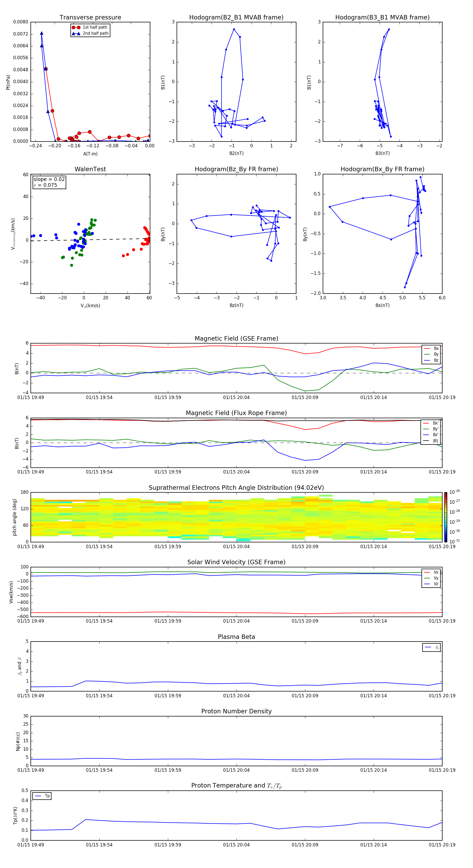The image size is (473, 868).
Task: Select the Vy legend entry in solar wind plot
Action: tap(431, 578)
